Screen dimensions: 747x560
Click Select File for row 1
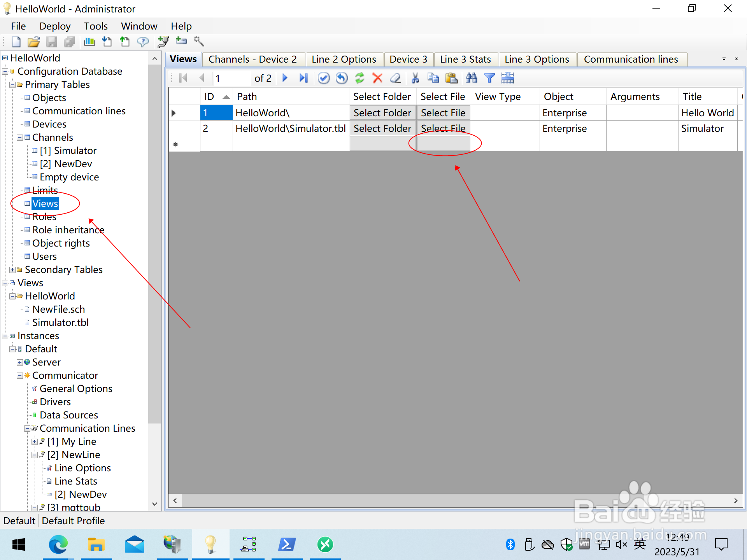443,112
